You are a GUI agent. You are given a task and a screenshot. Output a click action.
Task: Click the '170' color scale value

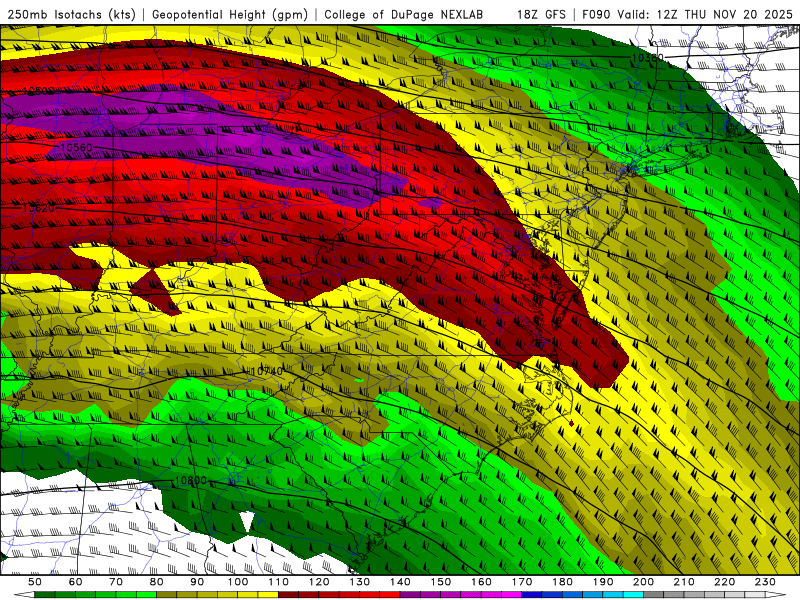point(522,582)
